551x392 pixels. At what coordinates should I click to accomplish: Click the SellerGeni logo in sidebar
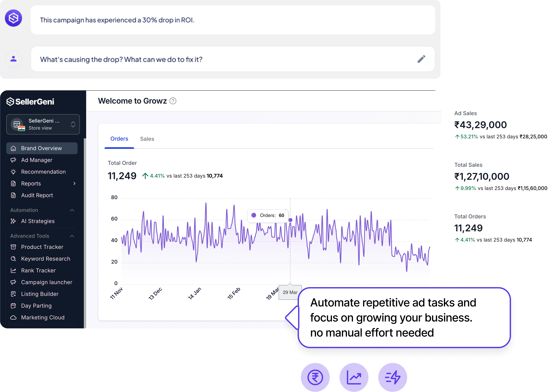pos(30,102)
